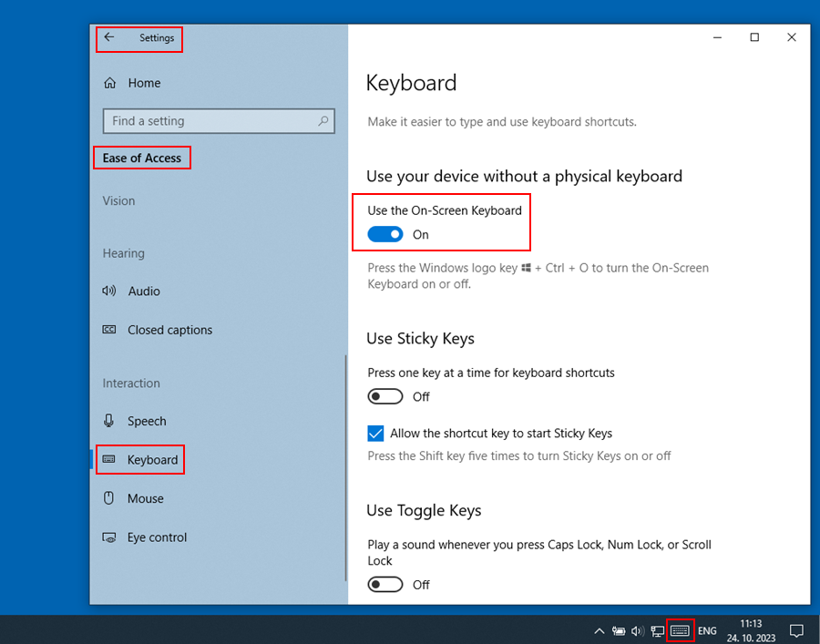The height and width of the screenshot is (644, 820).
Task: Open the touch keyboard tray icon
Action: 680,631
